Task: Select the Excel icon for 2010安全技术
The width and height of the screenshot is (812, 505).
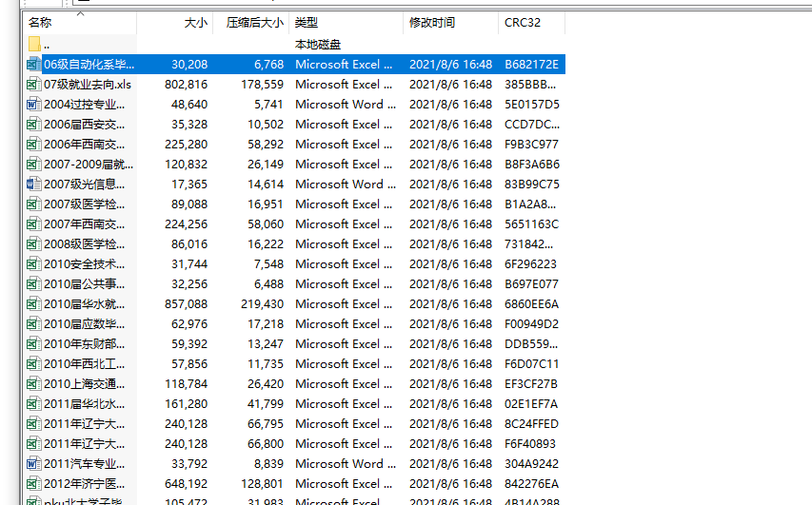Action: click(33, 264)
